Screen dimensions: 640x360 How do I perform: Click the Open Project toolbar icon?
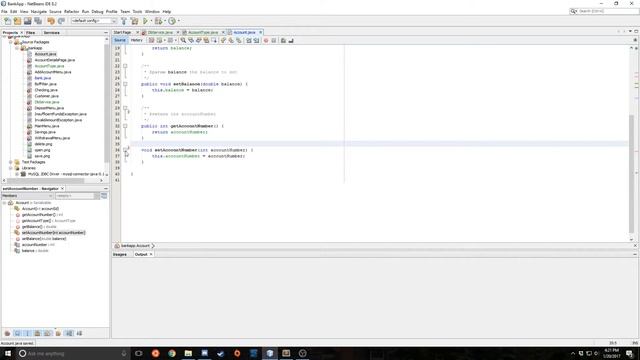pyautogui.click(x=28, y=21)
